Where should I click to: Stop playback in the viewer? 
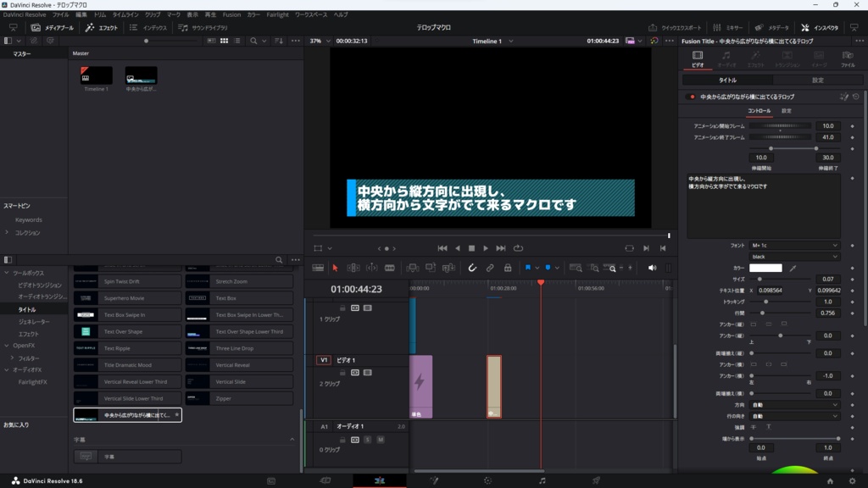click(x=471, y=248)
